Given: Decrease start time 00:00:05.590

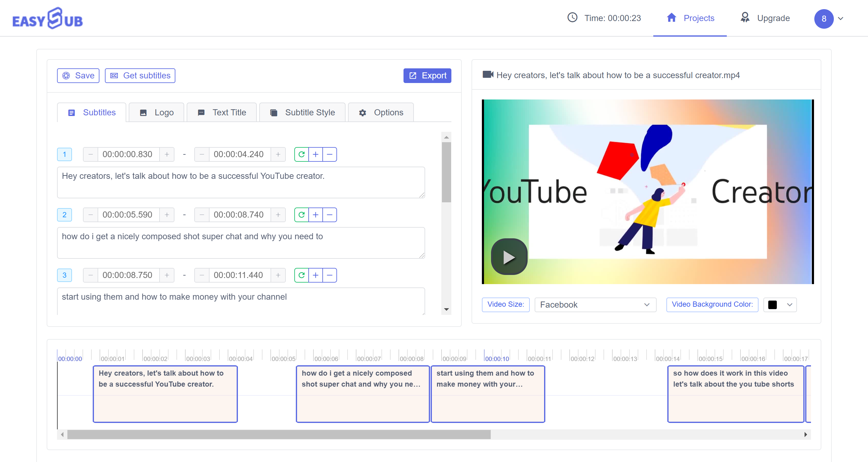Looking at the screenshot, I should [x=91, y=215].
